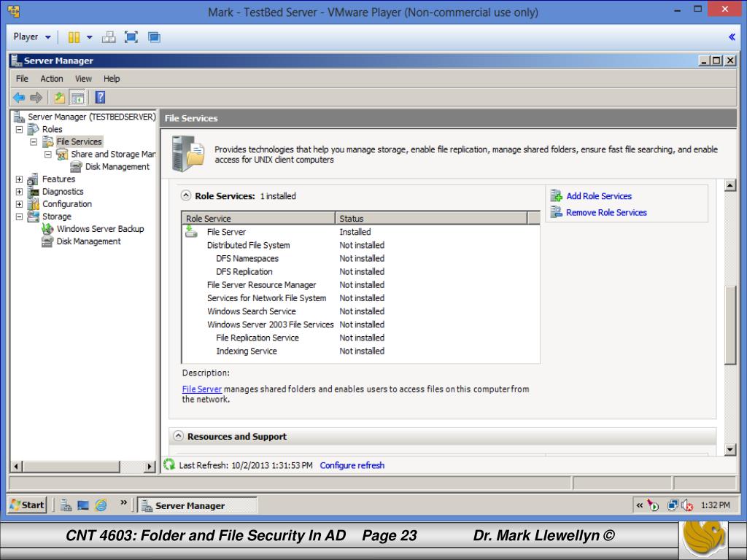Open the File menu

coord(22,79)
